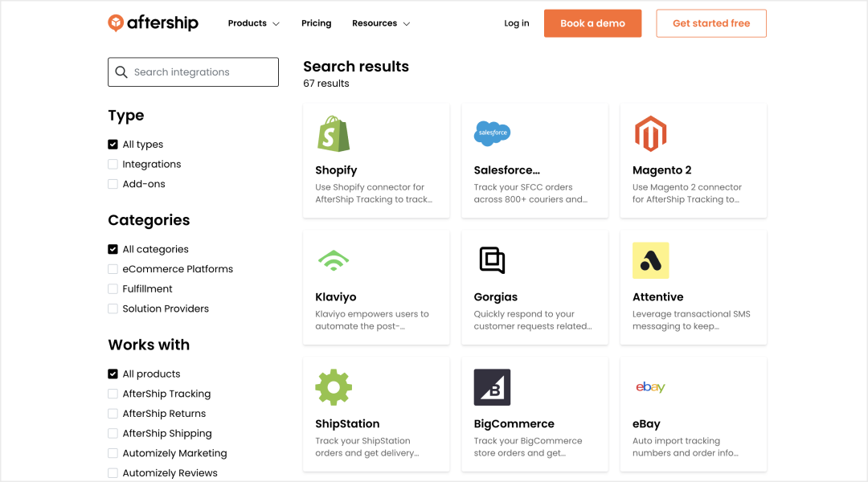The image size is (868, 482).
Task: Click the 'Search results' heading
Action: click(x=356, y=67)
